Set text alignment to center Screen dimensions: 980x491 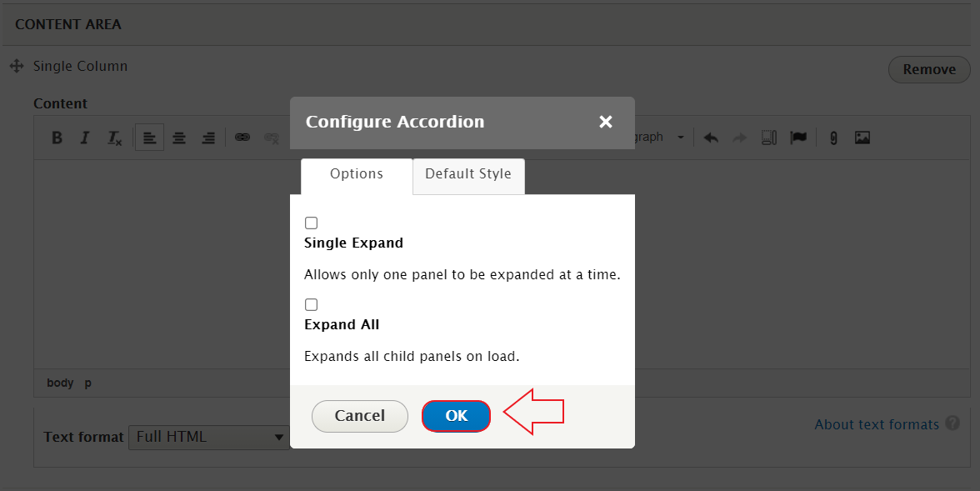(x=179, y=137)
